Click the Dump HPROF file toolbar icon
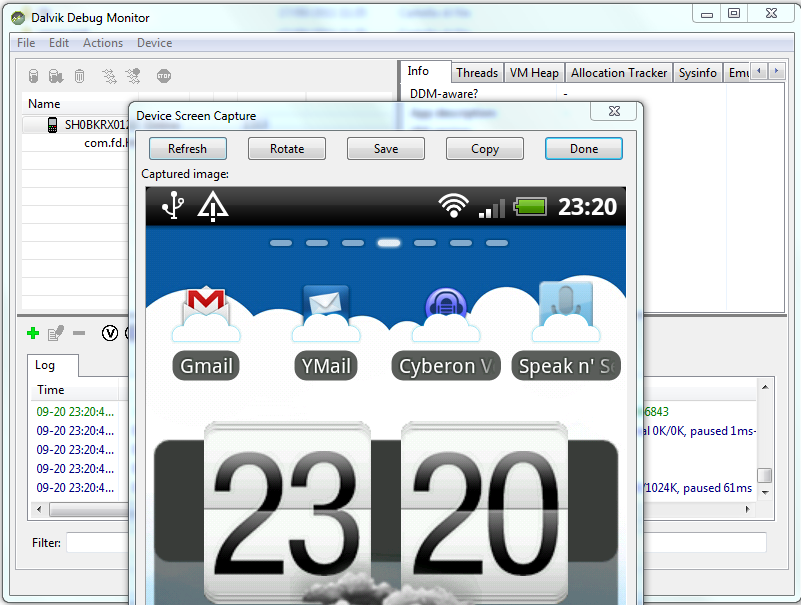This screenshot has width=801, height=605. point(56,76)
